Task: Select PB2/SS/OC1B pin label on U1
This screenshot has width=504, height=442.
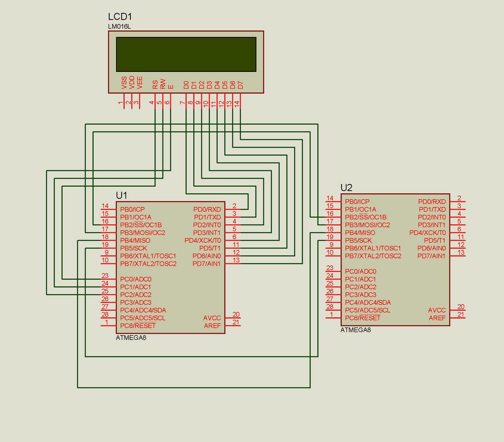Action: coord(141,225)
